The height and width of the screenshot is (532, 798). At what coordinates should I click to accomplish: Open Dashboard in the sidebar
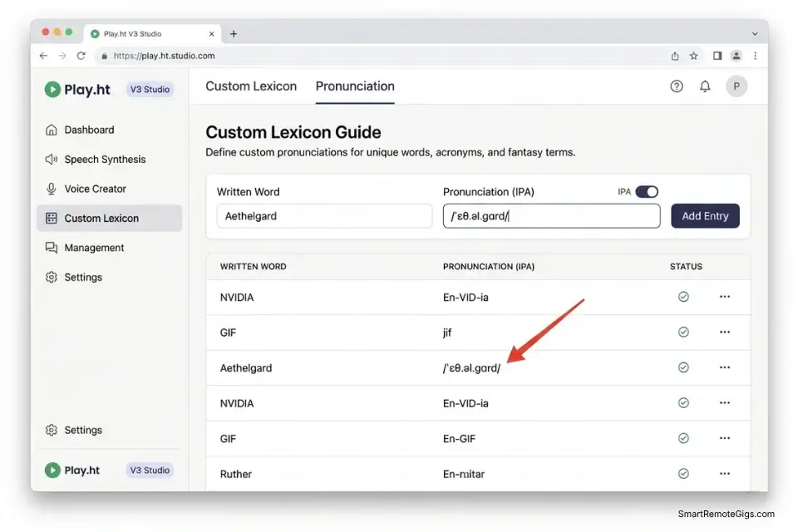[x=110, y=130]
